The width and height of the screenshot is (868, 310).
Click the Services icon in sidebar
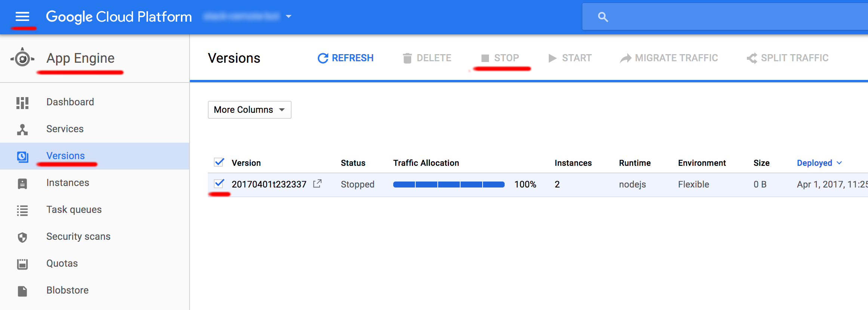[22, 128]
